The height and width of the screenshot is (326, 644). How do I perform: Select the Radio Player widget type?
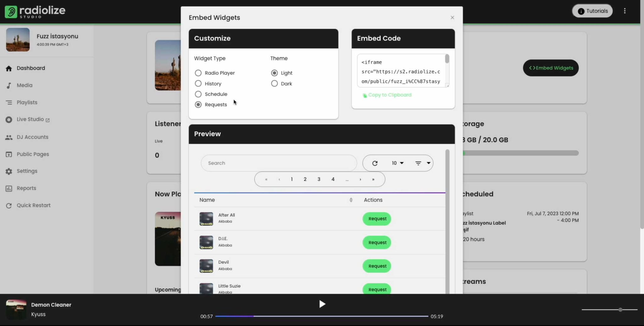[x=198, y=73]
